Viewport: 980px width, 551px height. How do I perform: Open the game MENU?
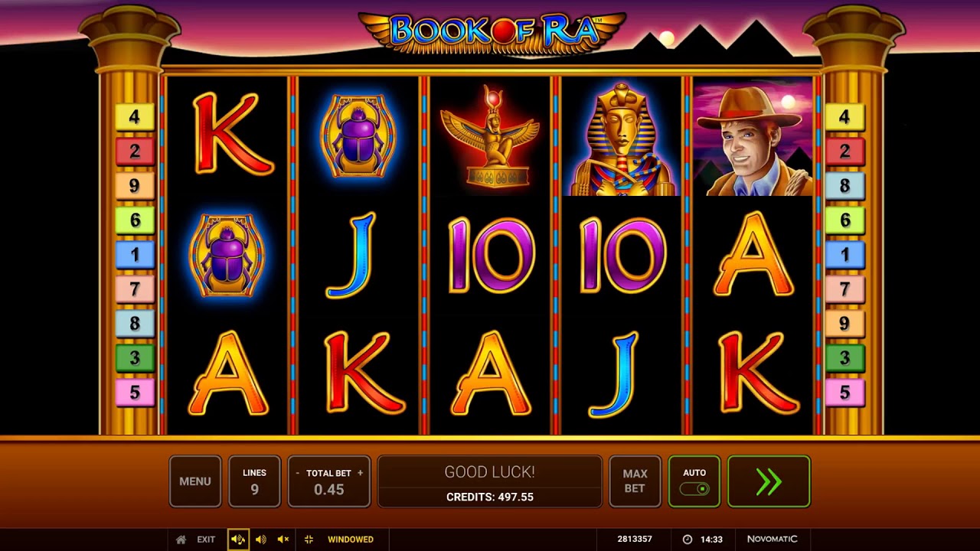click(195, 481)
